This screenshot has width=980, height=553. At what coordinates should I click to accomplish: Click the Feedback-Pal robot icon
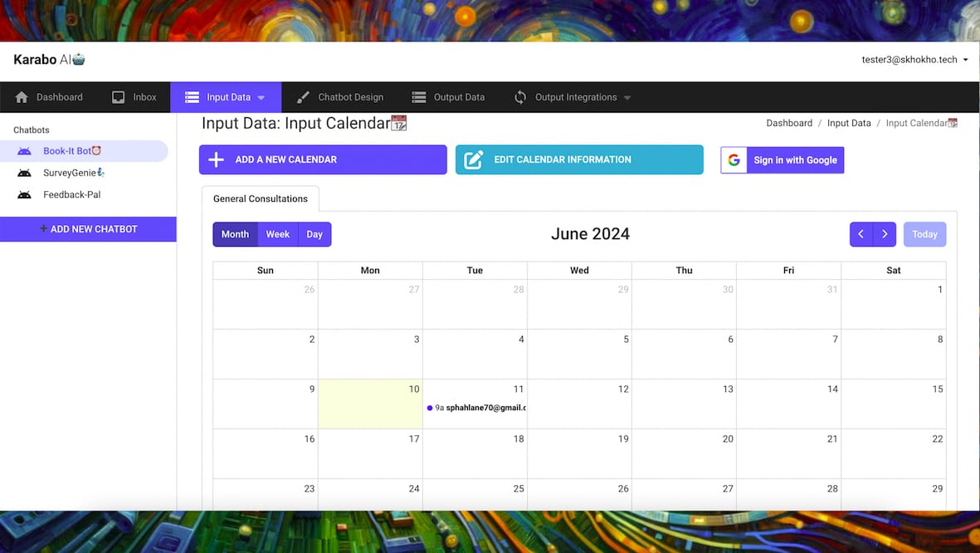click(24, 194)
